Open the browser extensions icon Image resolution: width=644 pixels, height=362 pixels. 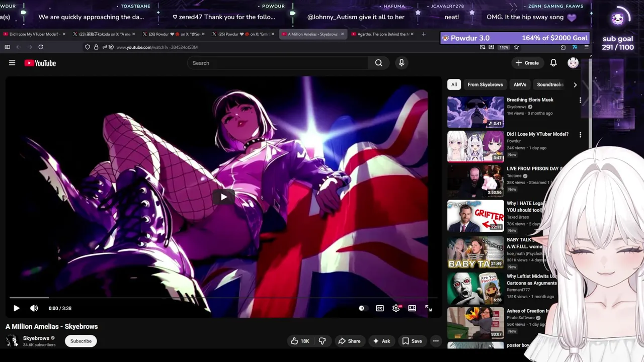(563, 47)
